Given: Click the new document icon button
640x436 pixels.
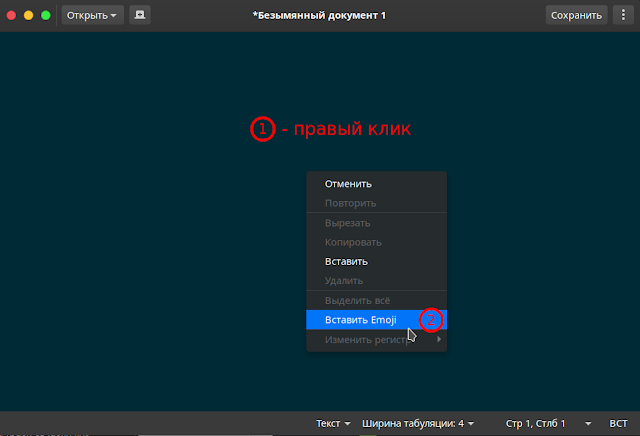Looking at the screenshot, I should pos(140,15).
